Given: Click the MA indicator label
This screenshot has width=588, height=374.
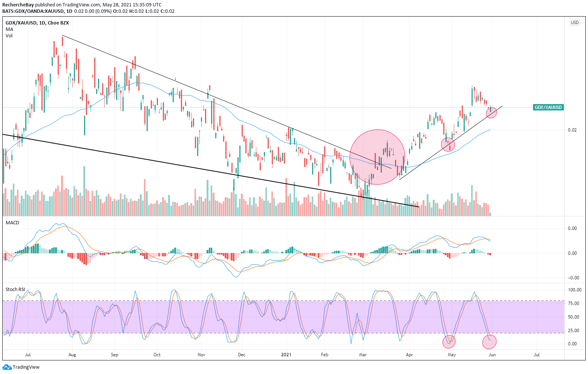Looking at the screenshot, I should (9, 29).
